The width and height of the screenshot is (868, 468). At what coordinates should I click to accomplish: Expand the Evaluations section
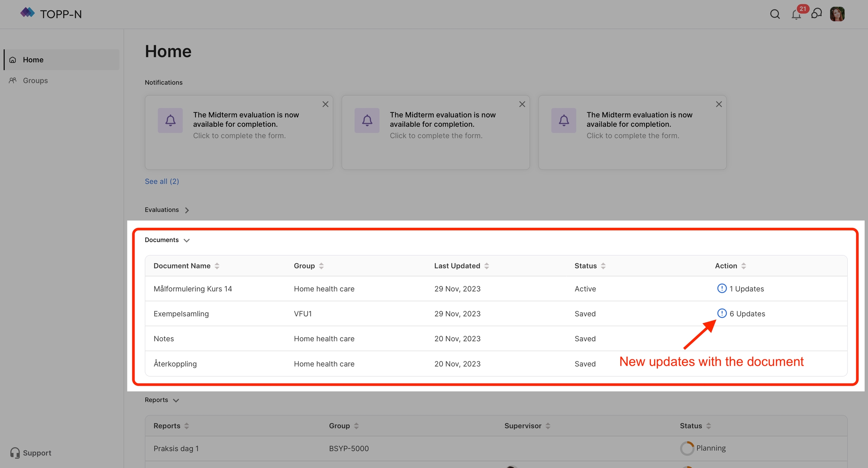coord(187,210)
